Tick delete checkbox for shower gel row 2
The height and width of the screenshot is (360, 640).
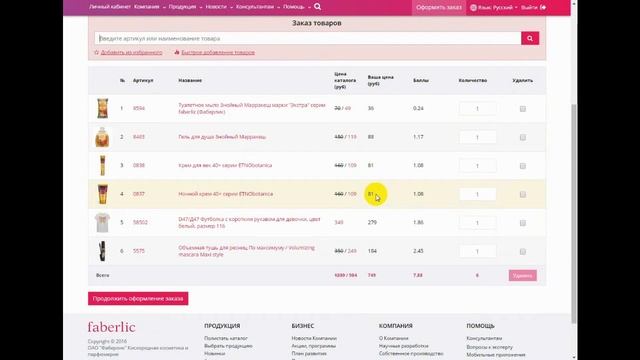pyautogui.click(x=522, y=138)
